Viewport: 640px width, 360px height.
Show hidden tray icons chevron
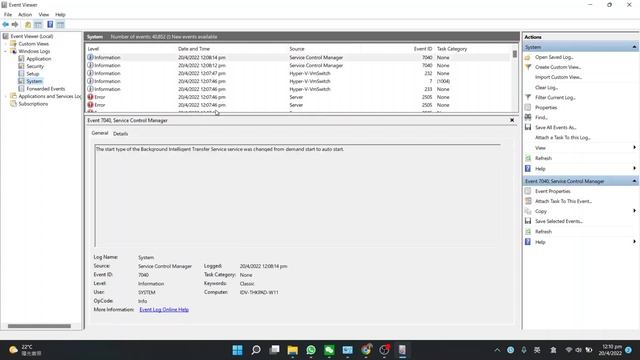[497, 350]
